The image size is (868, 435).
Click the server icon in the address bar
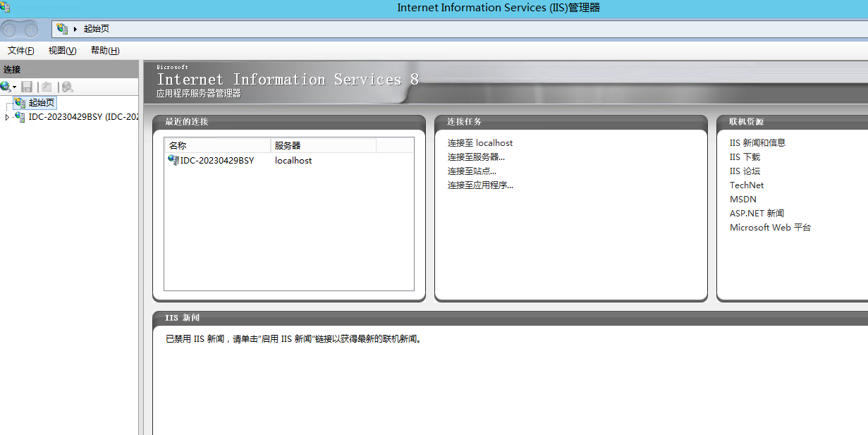pos(62,29)
